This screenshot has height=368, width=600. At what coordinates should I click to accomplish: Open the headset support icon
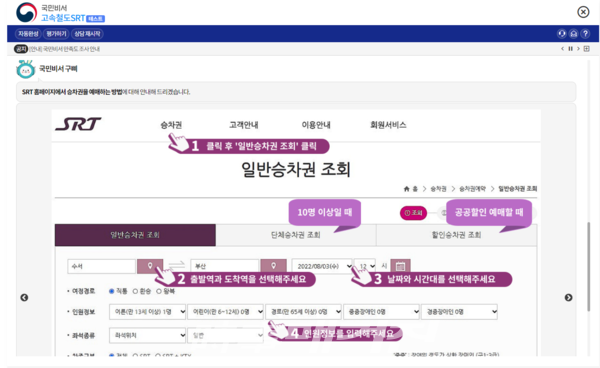point(561,34)
